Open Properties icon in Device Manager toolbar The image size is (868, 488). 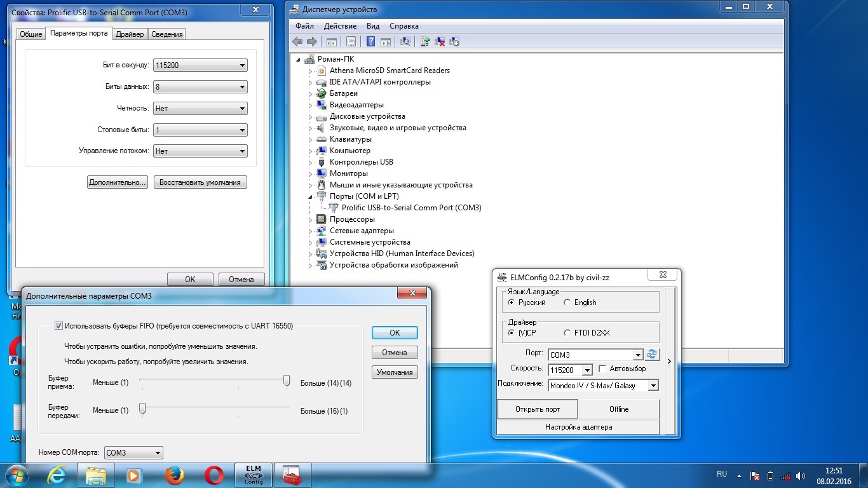click(x=351, y=42)
